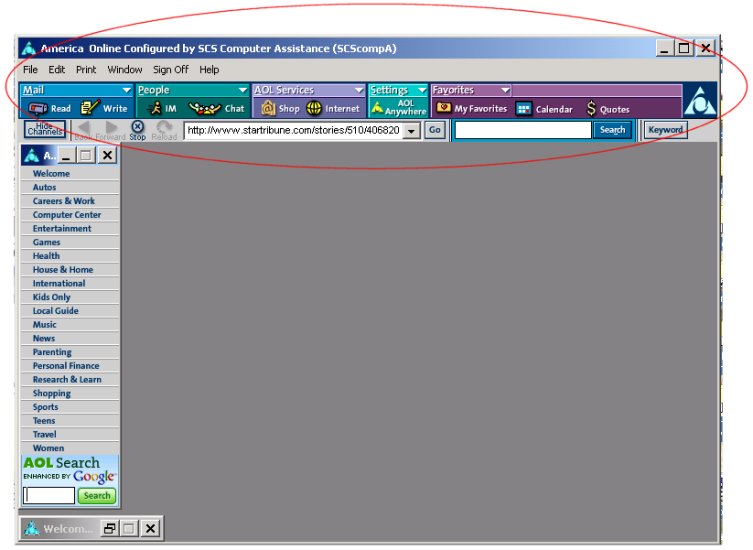Open Personal Finance channel
This screenshot has height=550, width=753.
point(70,366)
